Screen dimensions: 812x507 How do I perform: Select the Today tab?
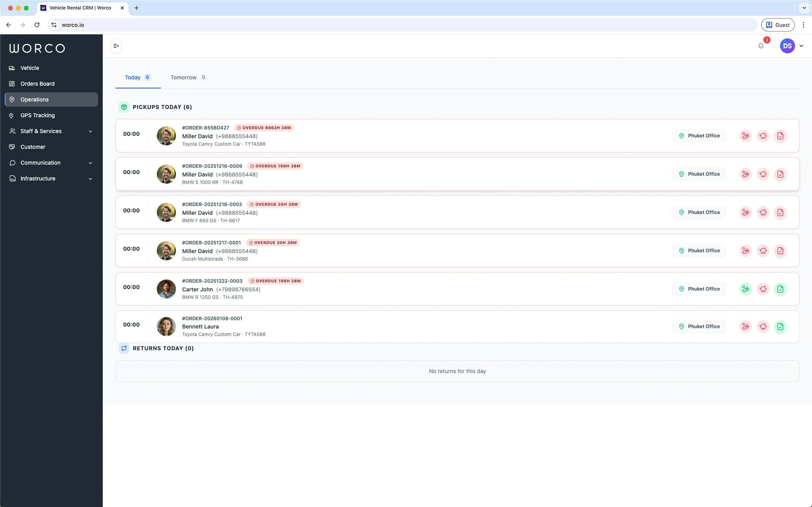[132, 77]
